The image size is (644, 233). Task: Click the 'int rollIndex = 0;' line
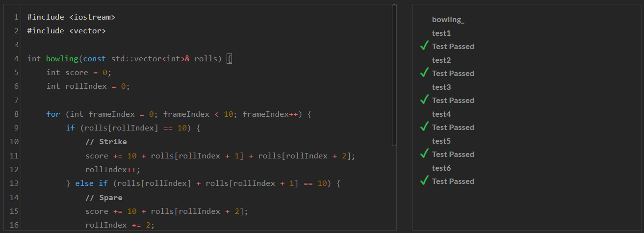pos(88,86)
